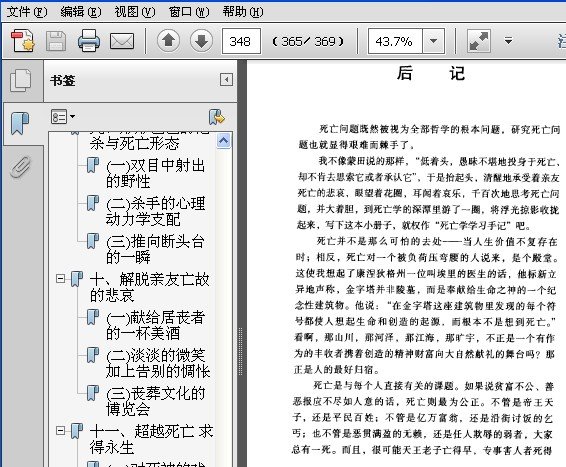566x467 pixels.
Task: Open the 文件(F) menu
Action: click(x=27, y=12)
